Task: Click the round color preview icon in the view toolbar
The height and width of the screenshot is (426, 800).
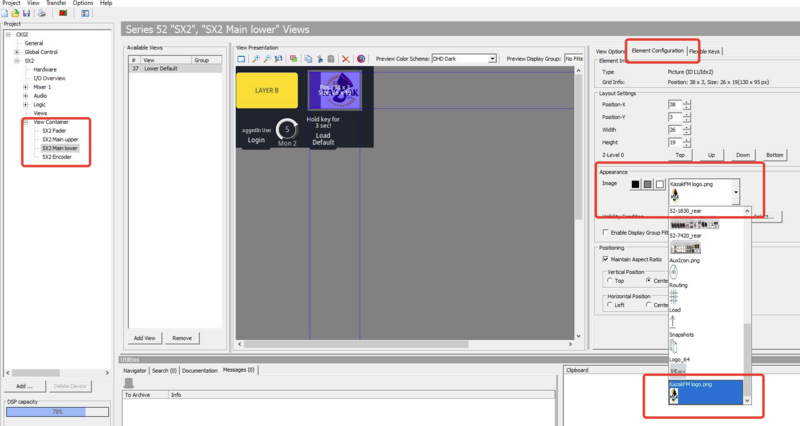Action: click(x=360, y=59)
